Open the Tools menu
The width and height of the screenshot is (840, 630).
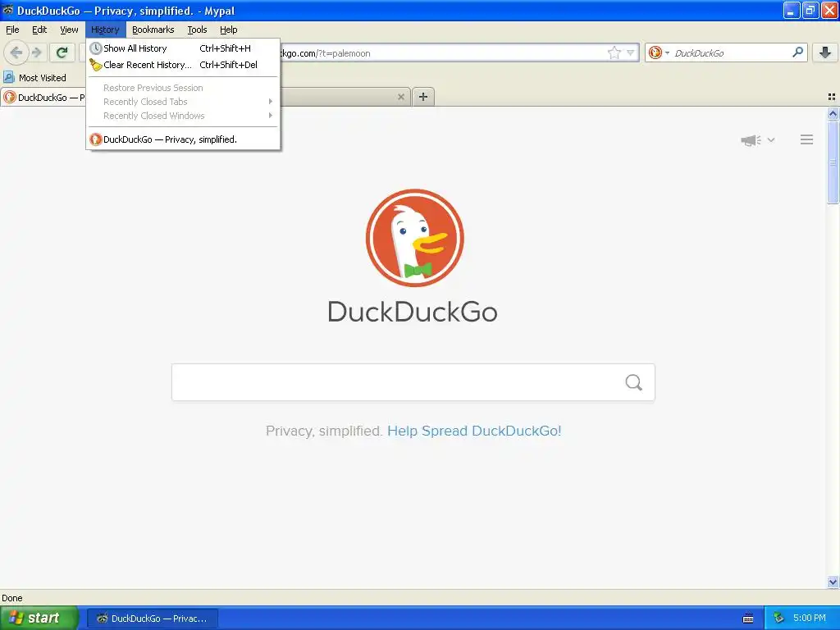[x=197, y=30]
